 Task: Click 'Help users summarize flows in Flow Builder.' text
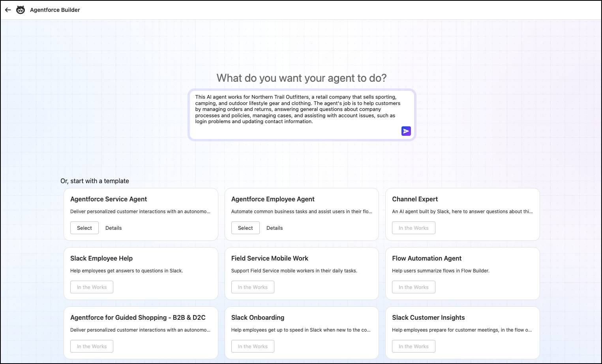pos(441,271)
